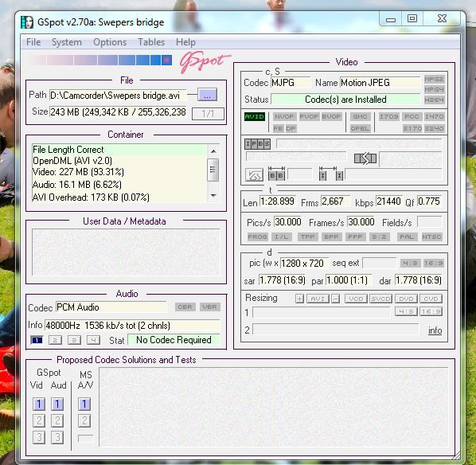Click the I I keyframe spacing icon
Screen dimensions: 476x465
(x=331, y=174)
